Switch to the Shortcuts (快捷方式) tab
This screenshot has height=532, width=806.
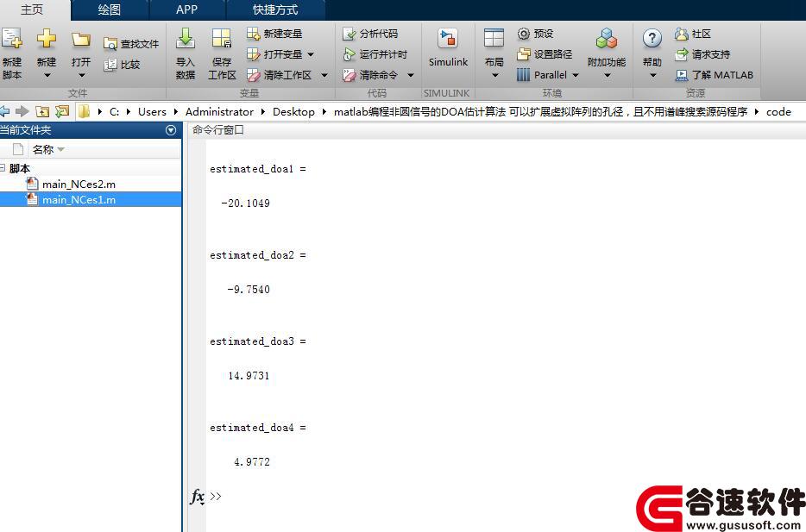(x=275, y=9)
